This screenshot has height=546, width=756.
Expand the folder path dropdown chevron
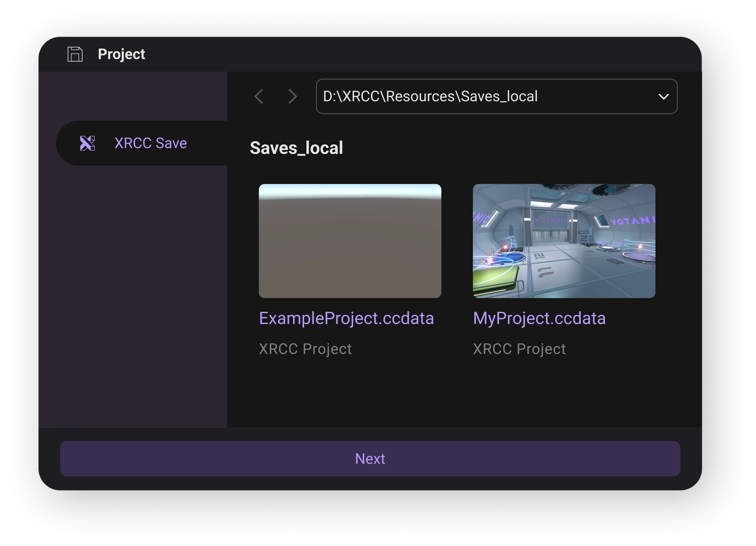coord(663,96)
